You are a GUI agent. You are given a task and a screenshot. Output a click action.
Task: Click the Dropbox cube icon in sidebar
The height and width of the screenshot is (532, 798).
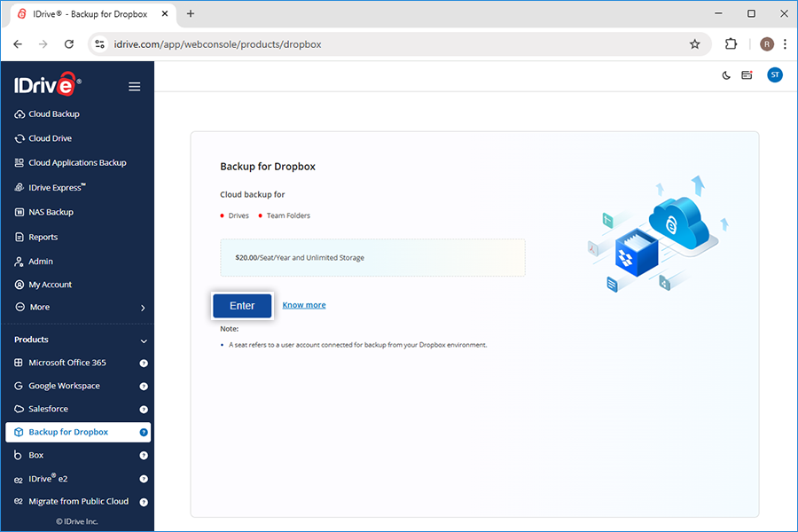pyautogui.click(x=19, y=432)
